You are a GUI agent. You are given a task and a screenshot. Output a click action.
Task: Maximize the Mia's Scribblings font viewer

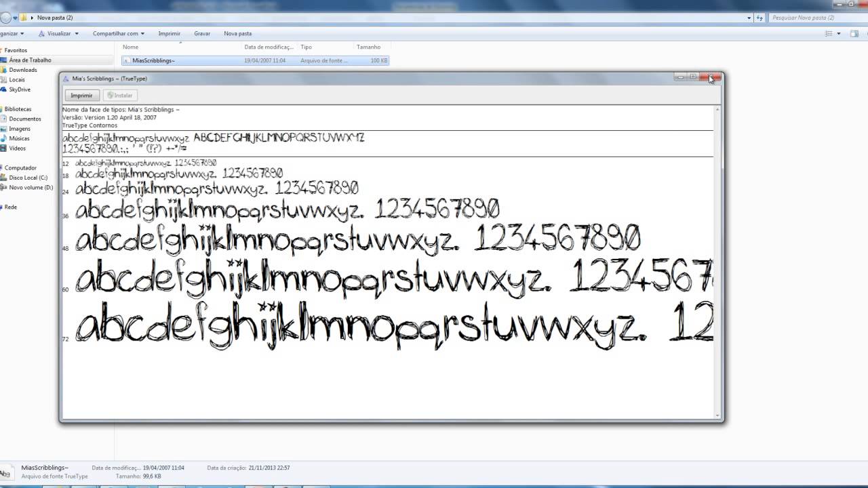click(694, 77)
